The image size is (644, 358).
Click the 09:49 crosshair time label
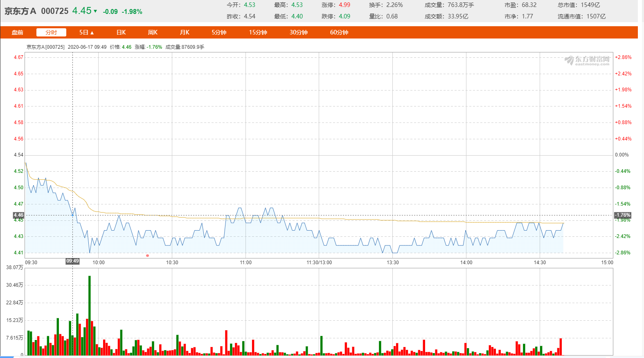[x=72, y=261]
